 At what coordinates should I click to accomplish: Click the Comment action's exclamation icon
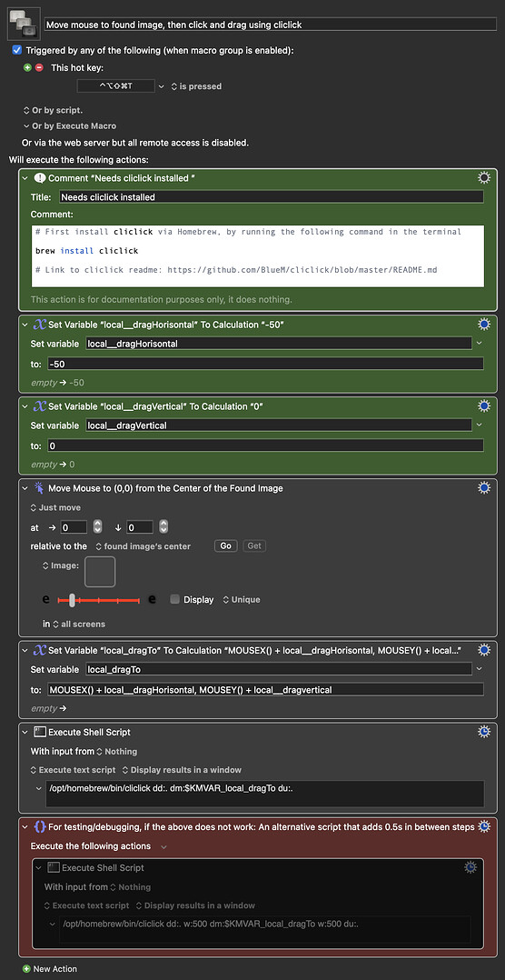pyautogui.click(x=40, y=178)
